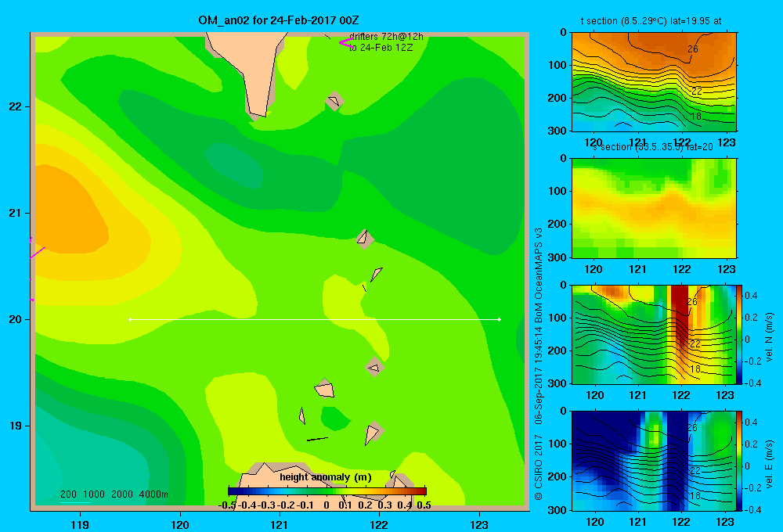The height and width of the screenshot is (532, 783).
Task: Click the 'vel. E (m/s)' colorbar strip
Action: click(x=740, y=461)
